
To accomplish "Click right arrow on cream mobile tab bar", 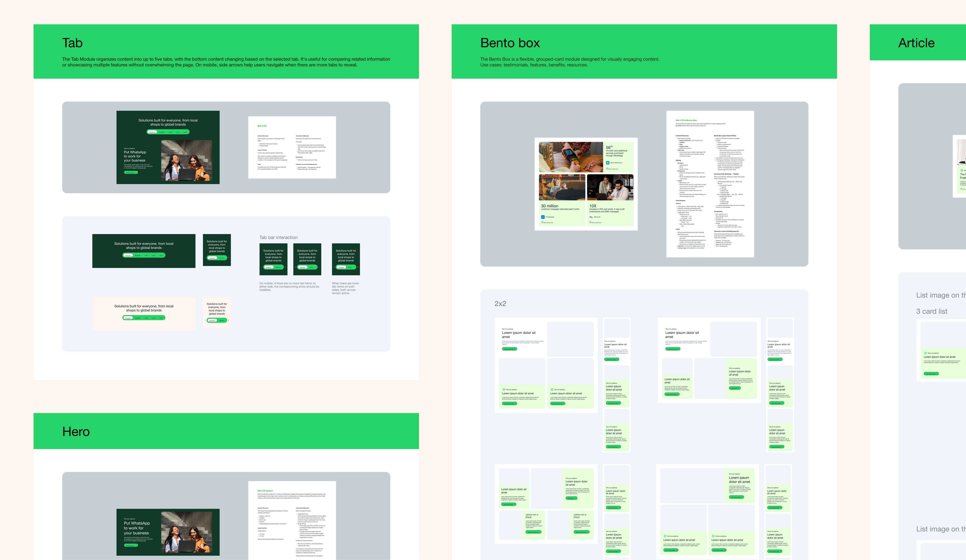I will pos(228,320).
